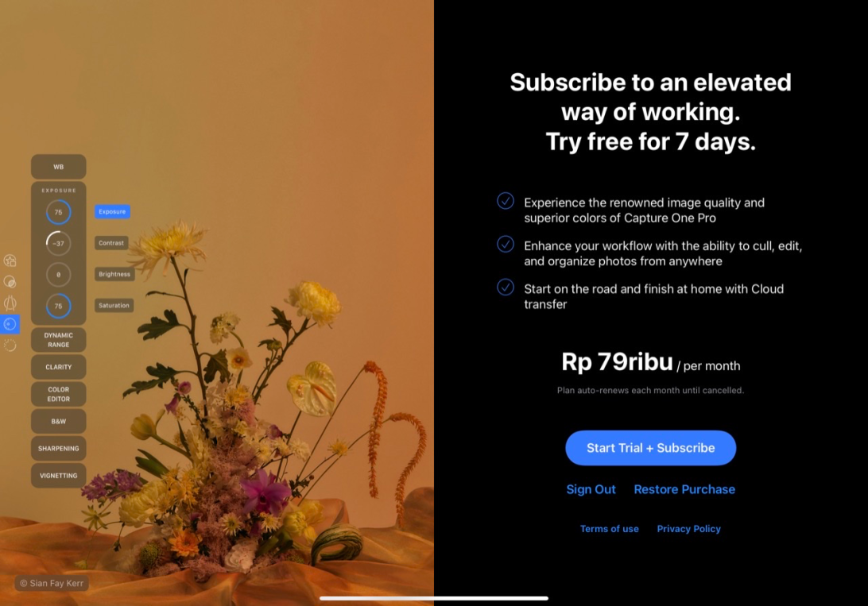Adjust the Exposure dial showing 75
Image resolution: width=868 pixels, height=606 pixels.
[58, 212]
